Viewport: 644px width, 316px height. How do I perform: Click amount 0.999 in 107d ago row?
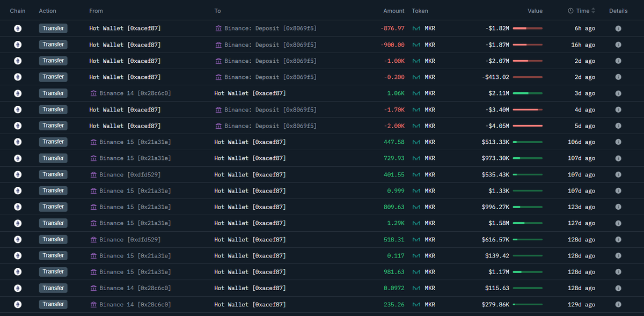[396, 191]
